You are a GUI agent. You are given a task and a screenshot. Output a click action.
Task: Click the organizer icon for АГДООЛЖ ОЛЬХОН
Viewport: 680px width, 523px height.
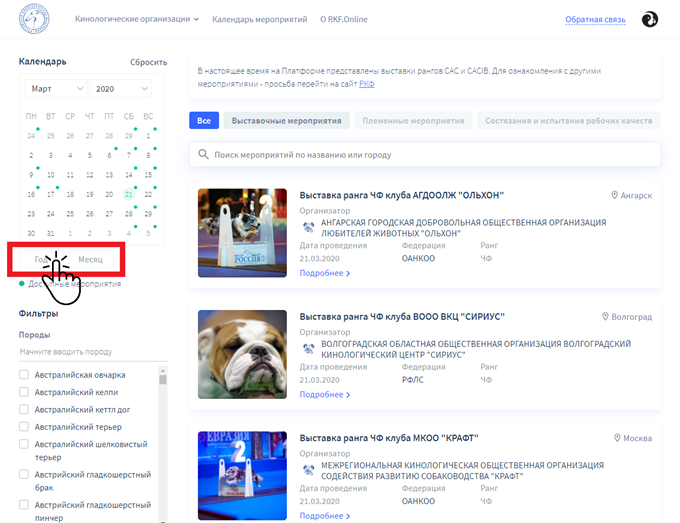(x=308, y=227)
